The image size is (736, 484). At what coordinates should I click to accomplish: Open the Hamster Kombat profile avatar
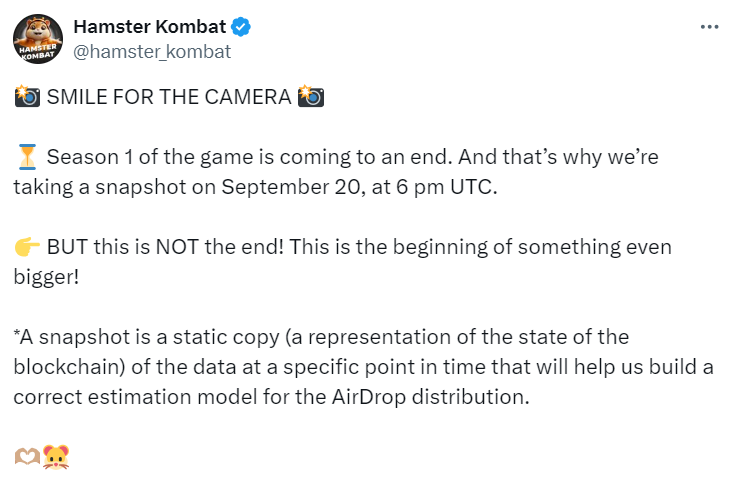pyautogui.click(x=36, y=39)
